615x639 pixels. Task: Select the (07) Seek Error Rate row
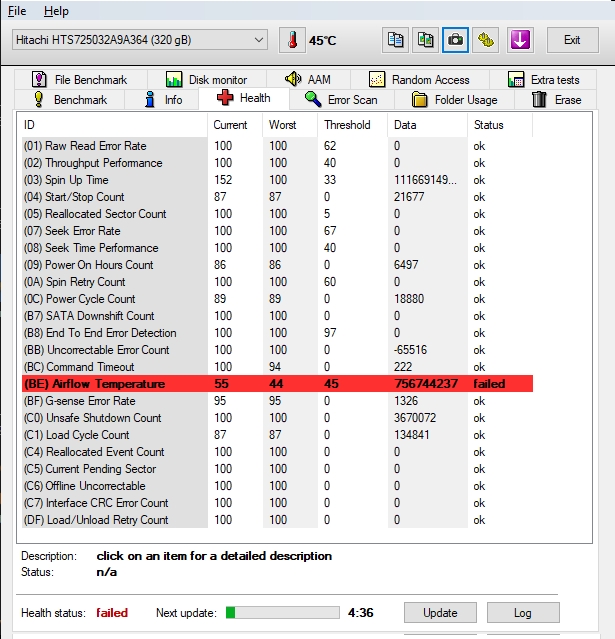tap(277, 231)
